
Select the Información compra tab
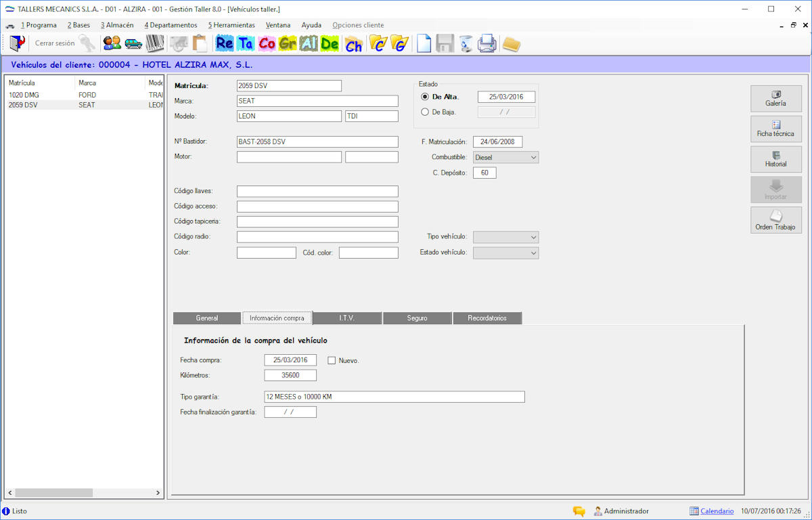click(x=277, y=318)
